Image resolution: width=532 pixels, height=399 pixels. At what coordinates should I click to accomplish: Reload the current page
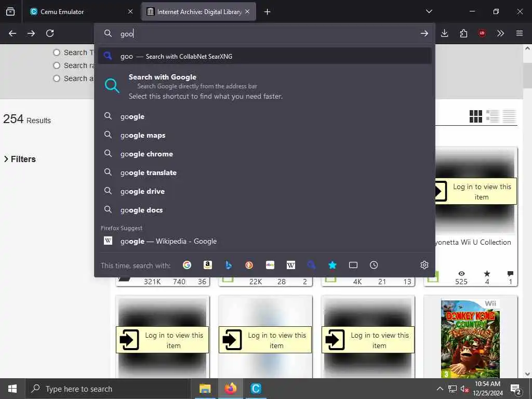tap(50, 33)
